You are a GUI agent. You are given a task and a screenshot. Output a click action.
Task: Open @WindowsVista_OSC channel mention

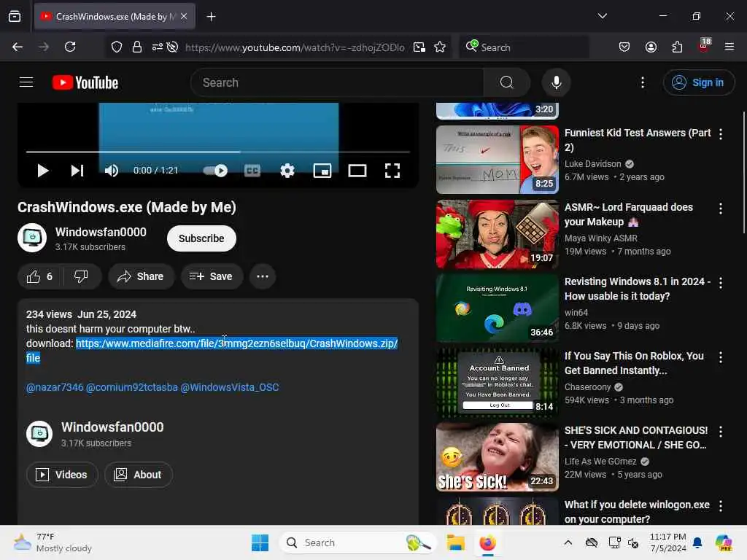point(230,387)
